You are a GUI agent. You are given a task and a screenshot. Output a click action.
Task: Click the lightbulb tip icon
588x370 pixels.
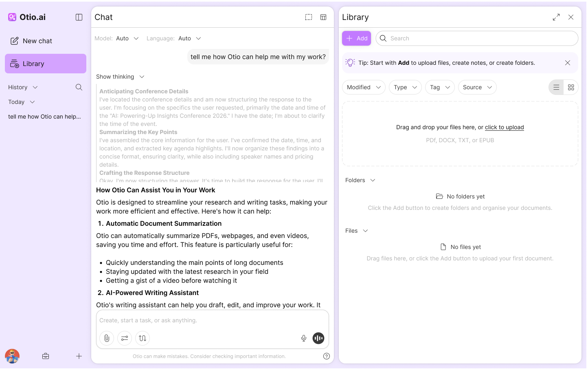point(350,63)
